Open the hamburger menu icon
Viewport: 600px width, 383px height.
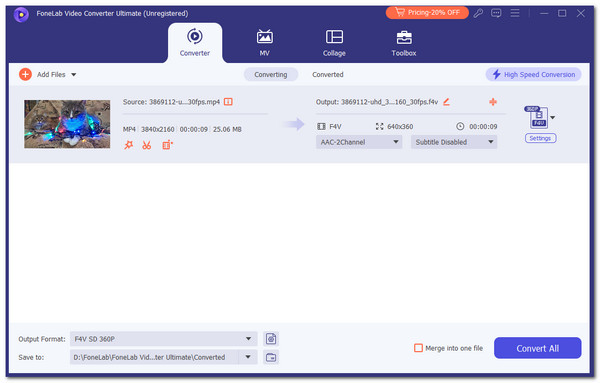click(515, 13)
